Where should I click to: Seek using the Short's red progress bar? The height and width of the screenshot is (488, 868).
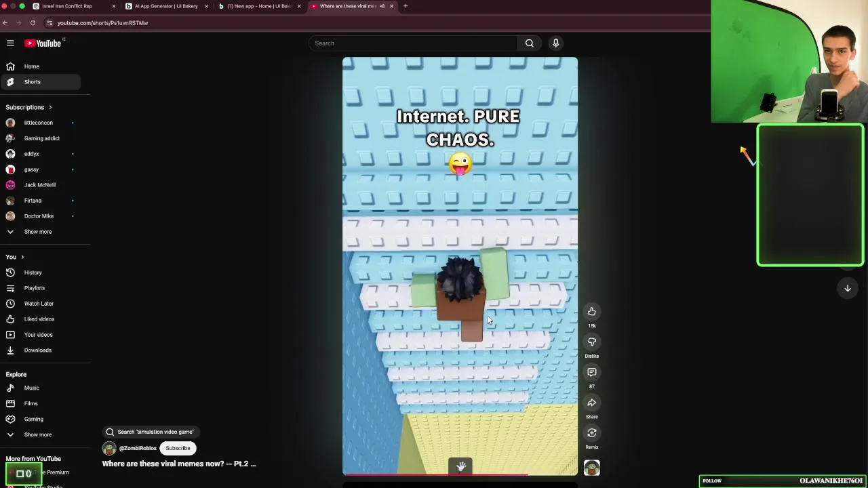[460, 474]
